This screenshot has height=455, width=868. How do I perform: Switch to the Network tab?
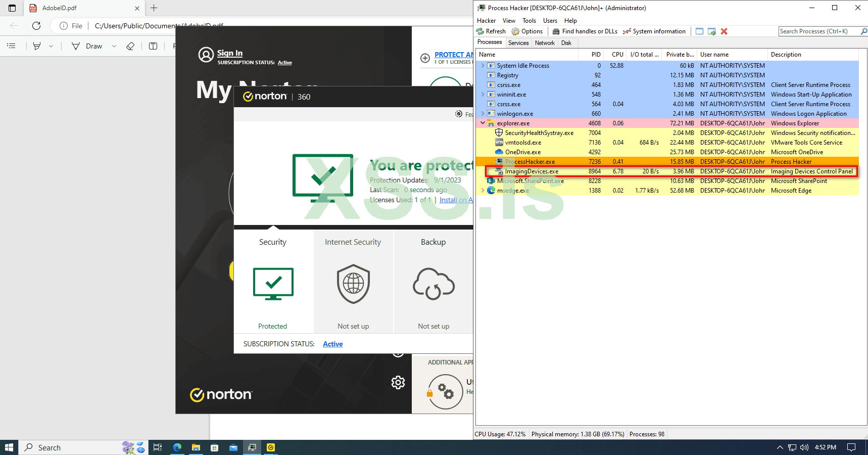[x=545, y=43]
